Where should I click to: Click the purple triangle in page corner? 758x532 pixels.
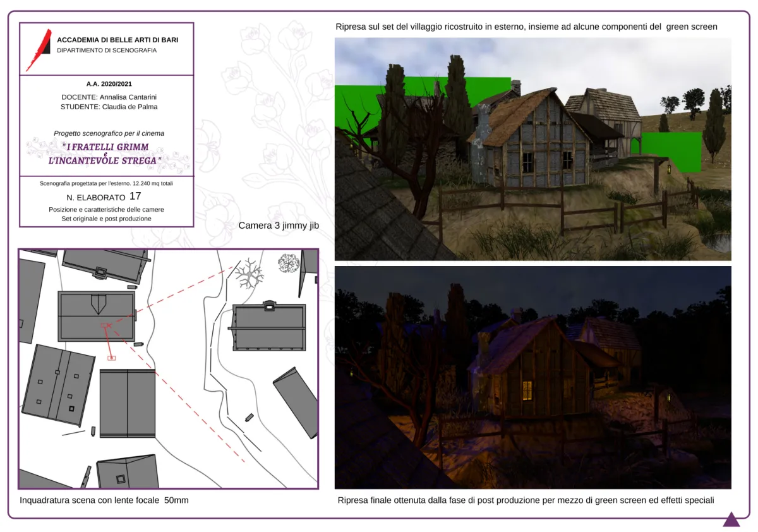pyautogui.click(x=731, y=520)
